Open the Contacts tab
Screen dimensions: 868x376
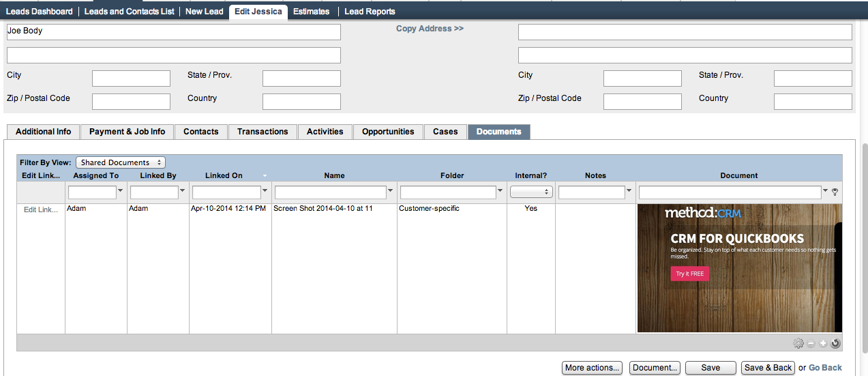point(201,132)
